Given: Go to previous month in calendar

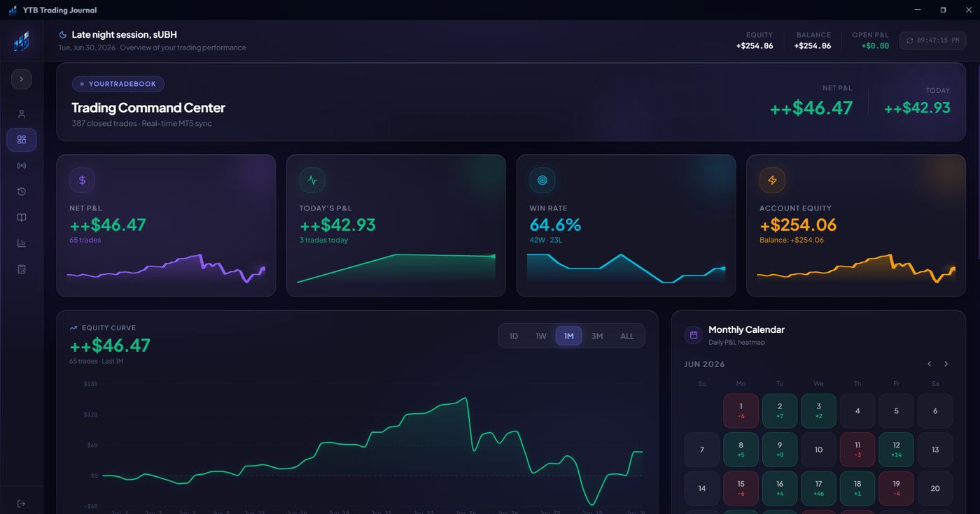Looking at the screenshot, I should [x=930, y=364].
